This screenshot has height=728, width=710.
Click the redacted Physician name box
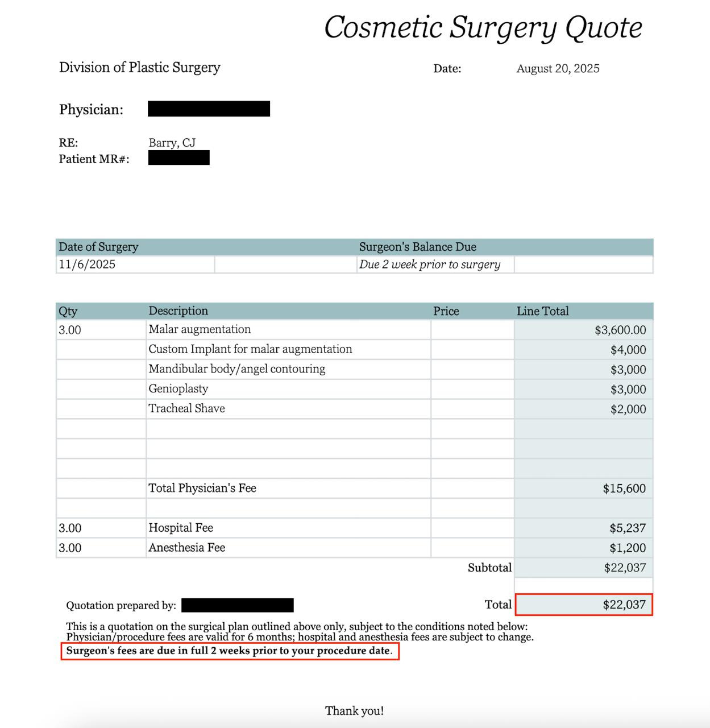pyautogui.click(x=209, y=109)
